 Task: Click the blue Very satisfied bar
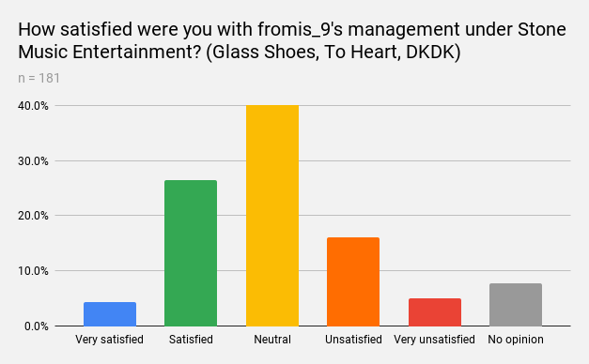click(110, 314)
